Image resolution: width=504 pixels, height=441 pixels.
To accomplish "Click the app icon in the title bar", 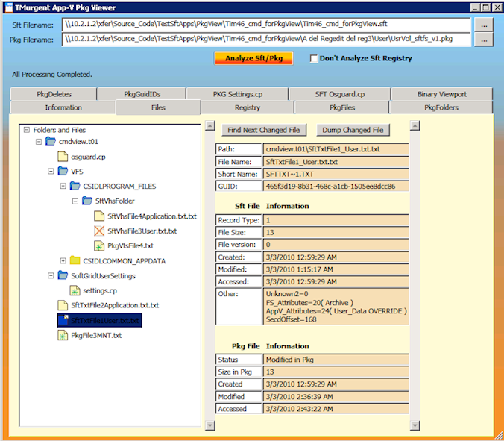I will (9, 7).
